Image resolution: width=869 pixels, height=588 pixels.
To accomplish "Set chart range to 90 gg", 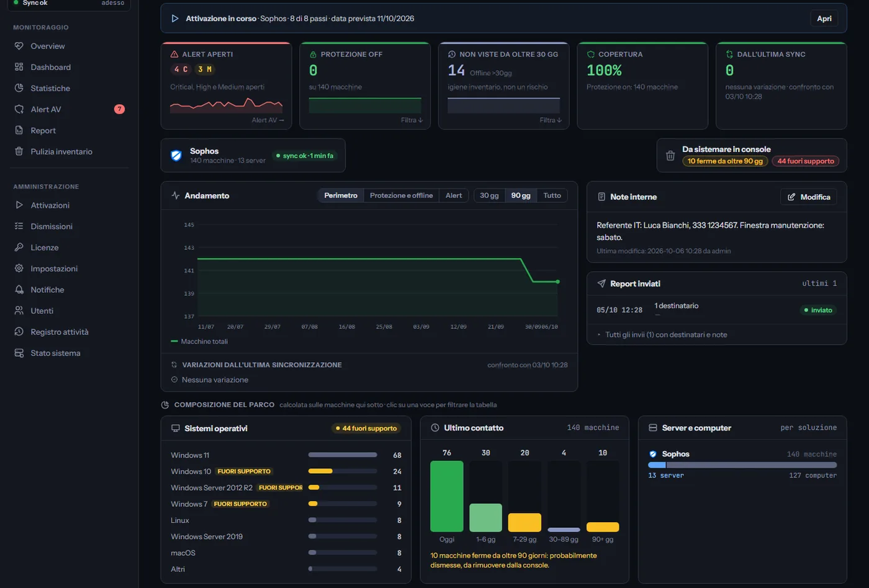I will click(x=521, y=195).
